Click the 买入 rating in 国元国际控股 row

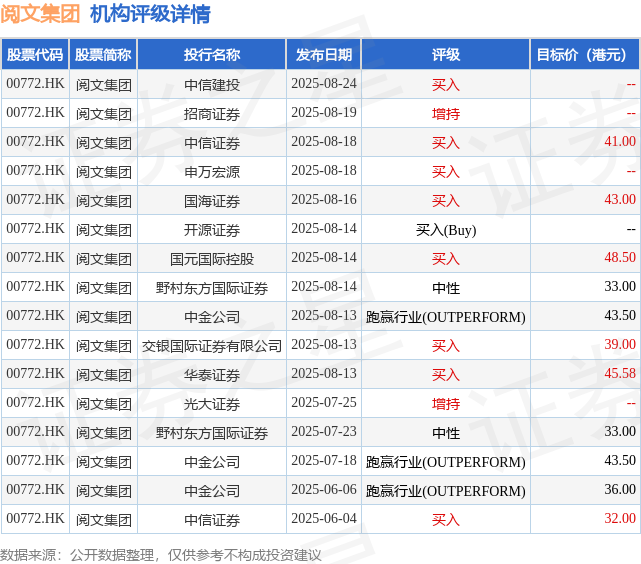click(446, 259)
